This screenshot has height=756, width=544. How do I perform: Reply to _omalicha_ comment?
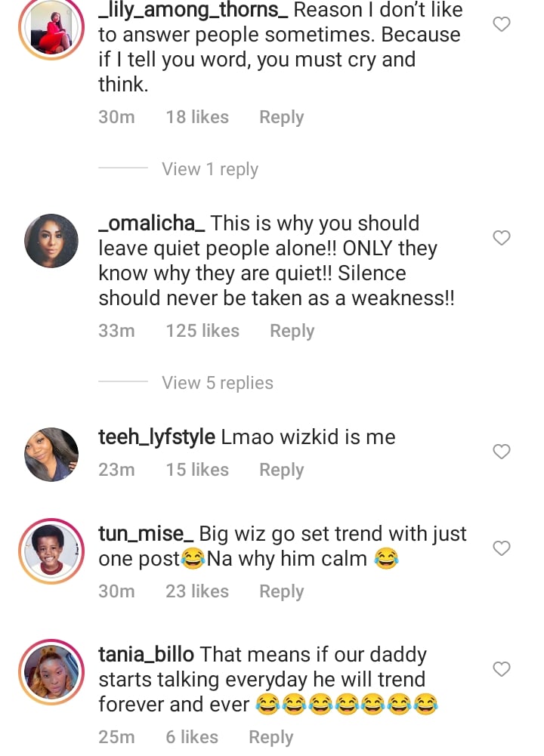coord(292,331)
